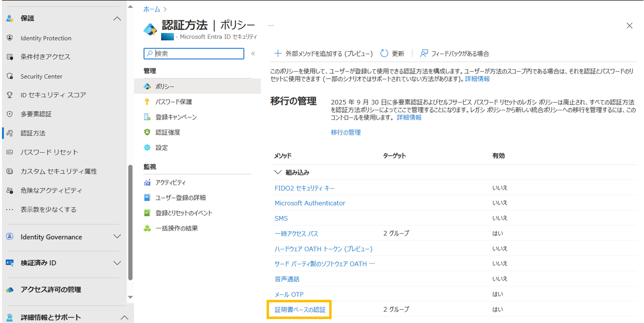Screen dimensions: 644x323
Task: Expand the Identity Governance chevron
Action: 117,237
